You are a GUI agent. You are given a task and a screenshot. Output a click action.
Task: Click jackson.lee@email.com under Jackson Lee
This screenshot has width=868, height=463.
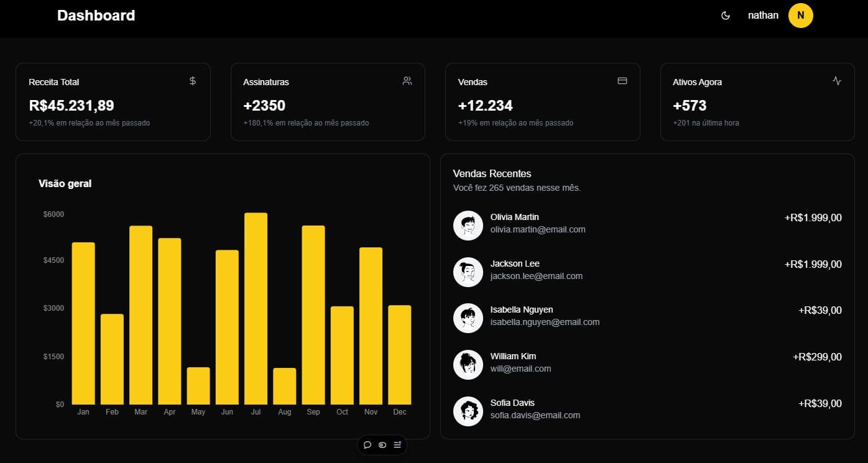tap(537, 275)
